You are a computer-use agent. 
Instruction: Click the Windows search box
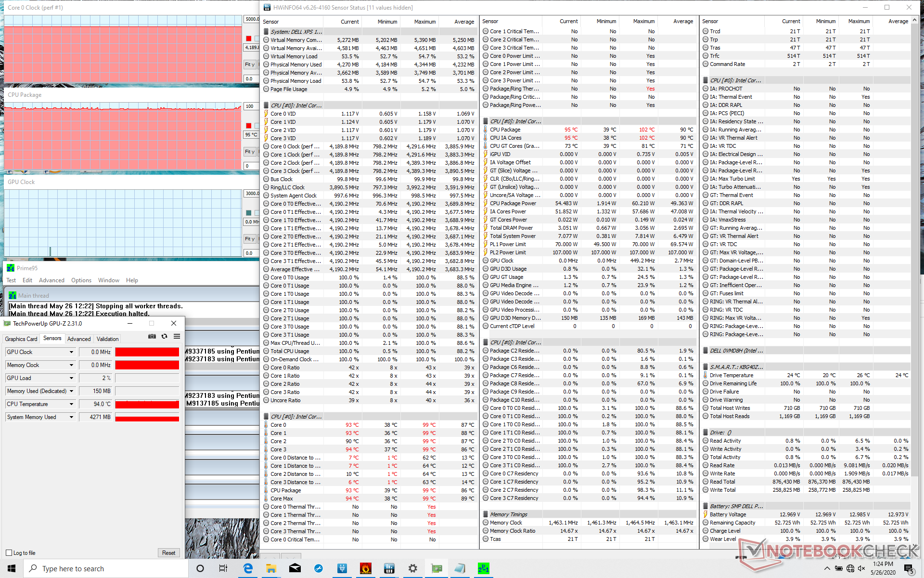click(106, 568)
